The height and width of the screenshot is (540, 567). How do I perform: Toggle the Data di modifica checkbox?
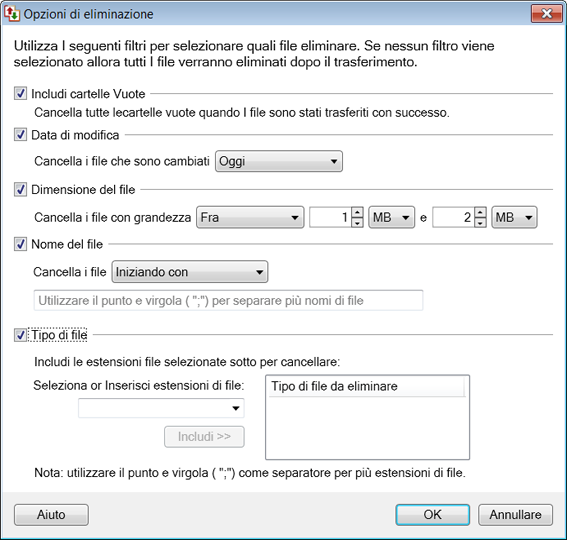click(20, 135)
